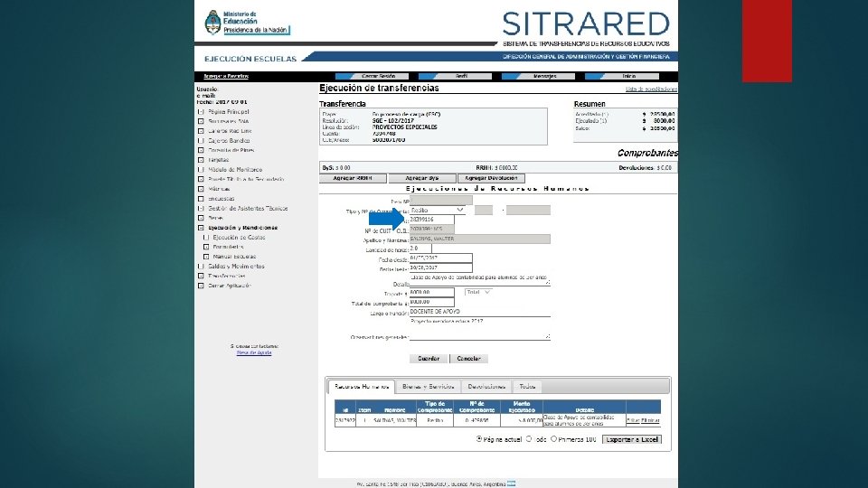Click Nº de Comprobante column header
This screenshot has width=868, height=488.
[476, 407]
